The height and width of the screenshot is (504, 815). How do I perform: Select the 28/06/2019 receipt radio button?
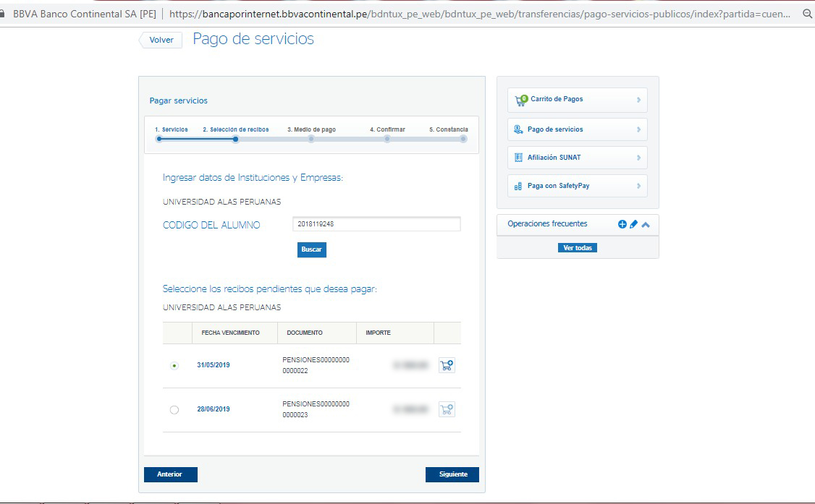point(174,410)
